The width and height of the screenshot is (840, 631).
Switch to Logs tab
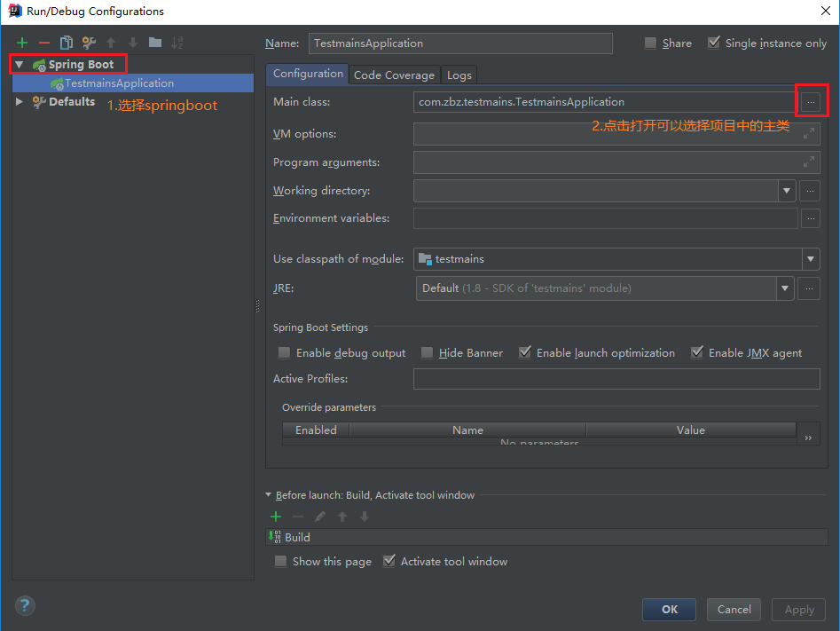(459, 75)
